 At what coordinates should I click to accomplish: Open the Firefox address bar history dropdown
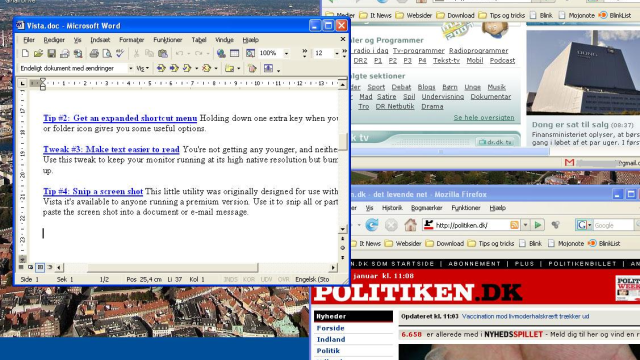click(525, 225)
